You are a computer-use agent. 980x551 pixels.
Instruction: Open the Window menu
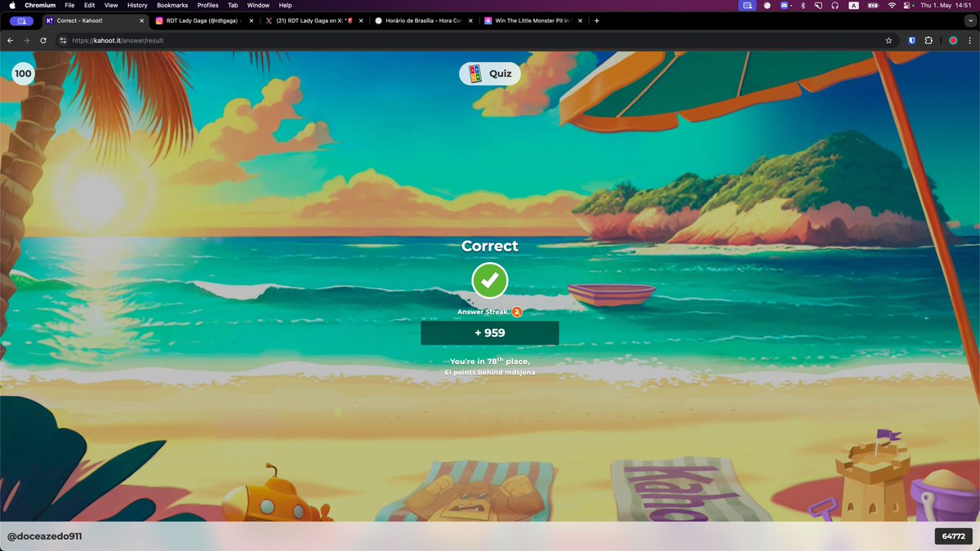click(258, 5)
